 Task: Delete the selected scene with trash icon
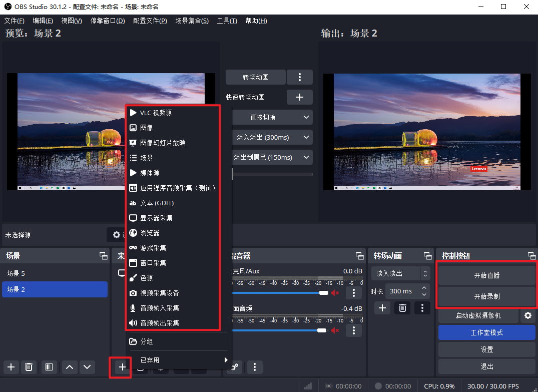[29, 367]
